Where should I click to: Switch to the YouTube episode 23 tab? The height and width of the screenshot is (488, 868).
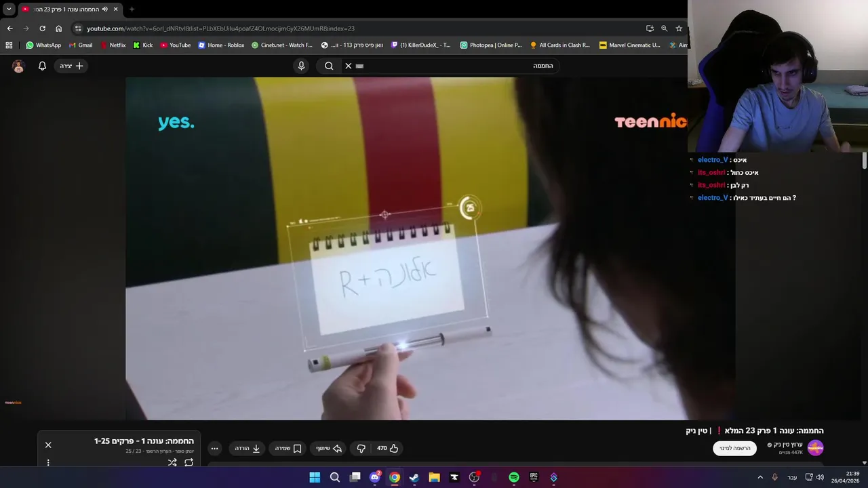coord(69,9)
